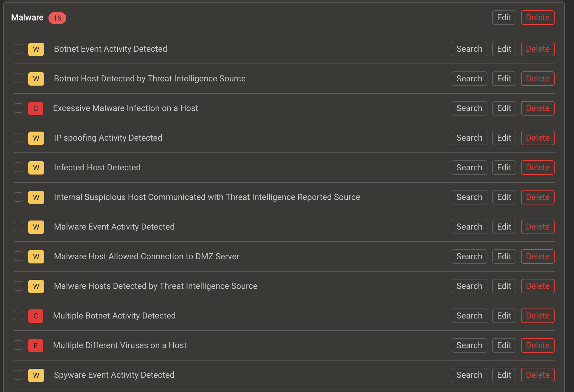Screen dimensions: 574x392
Task: Search the Internal Suspicious Host Communicated rule
Action: (x=469, y=197)
